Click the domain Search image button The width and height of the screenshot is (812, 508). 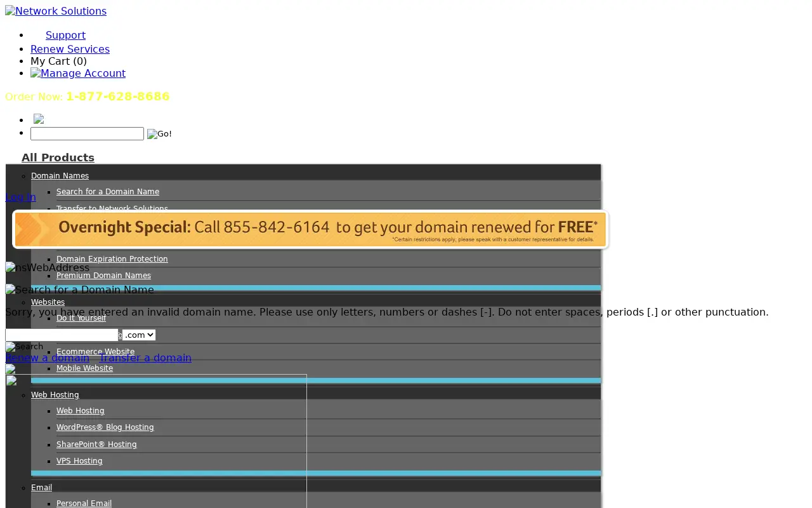[24, 347]
